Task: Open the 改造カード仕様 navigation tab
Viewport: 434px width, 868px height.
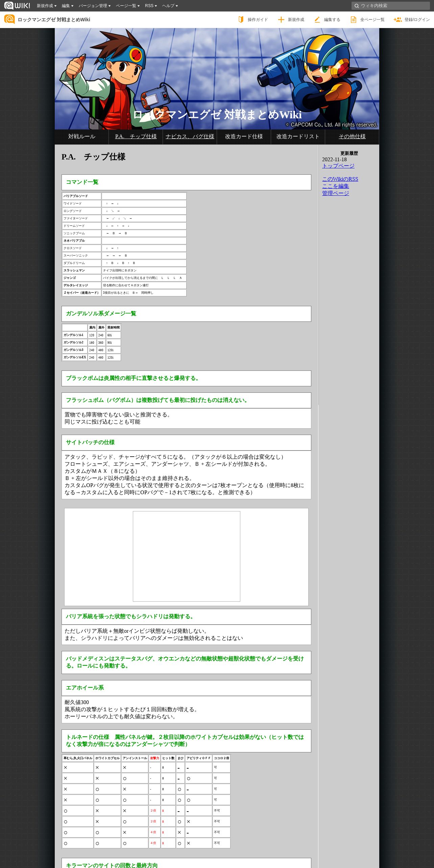Action: click(244, 137)
